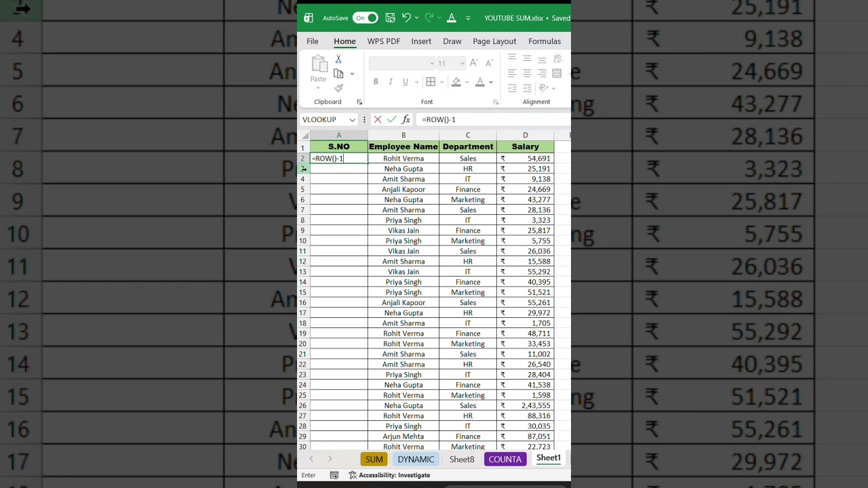Toggle Italic formatting
Viewport: 868px width, 488px height.
click(391, 82)
